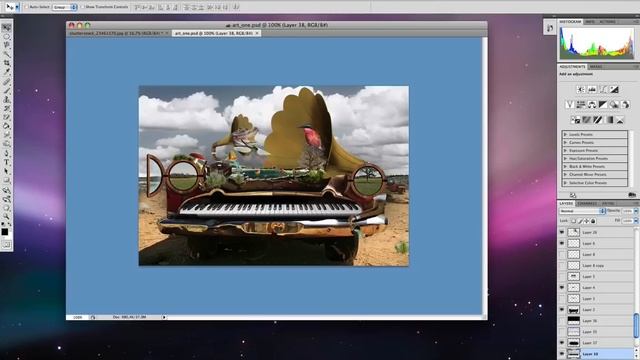Switch to the Info tab

click(590, 22)
